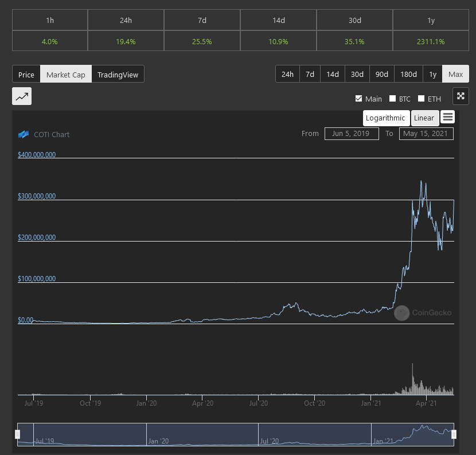The image size is (476, 455).
Task: Click the $300,000,000 axis label
Action: (37, 196)
